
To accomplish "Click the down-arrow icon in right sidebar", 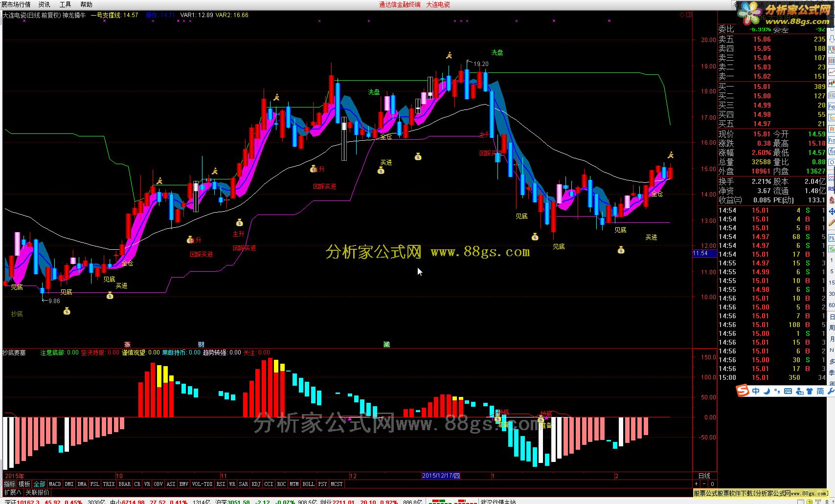I will tap(832, 39).
